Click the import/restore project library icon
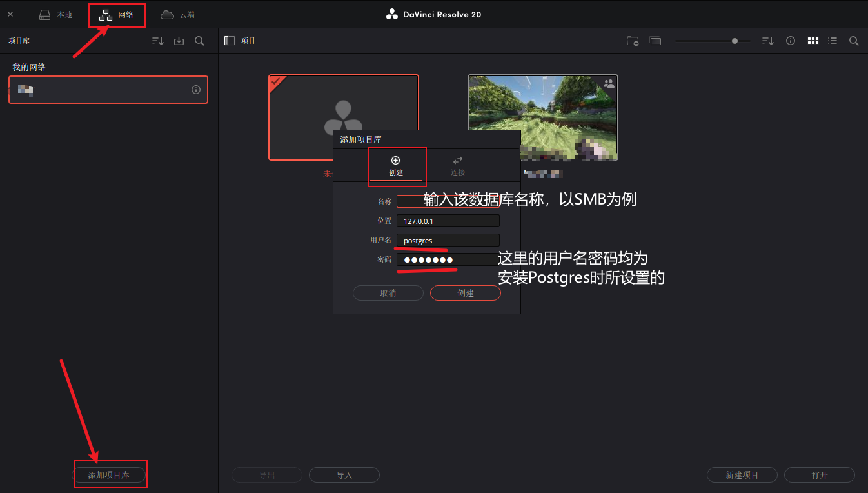This screenshot has height=493, width=868. (179, 41)
